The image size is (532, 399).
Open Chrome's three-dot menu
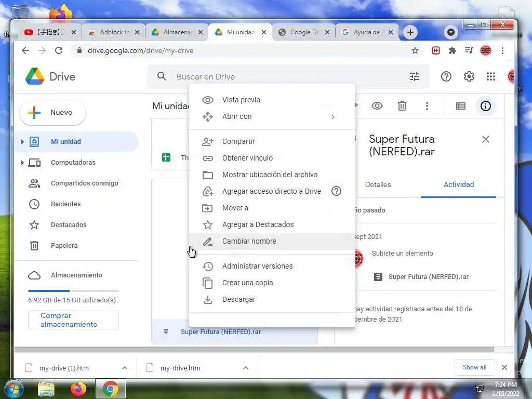click(502, 50)
